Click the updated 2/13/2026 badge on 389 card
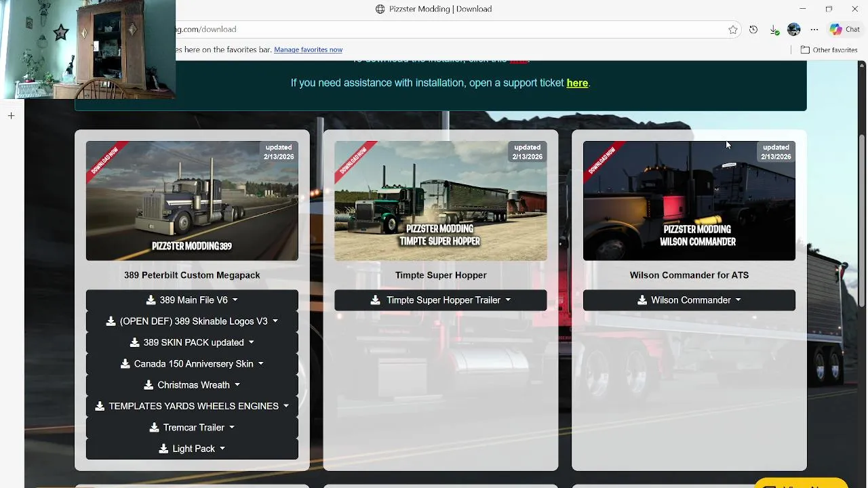This screenshot has height=488, width=868. (279, 152)
